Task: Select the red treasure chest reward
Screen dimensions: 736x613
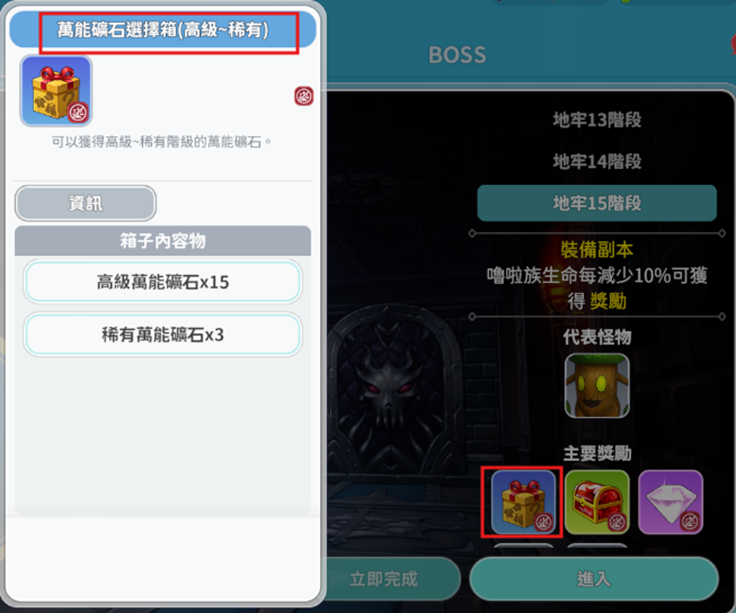Action: (597, 502)
